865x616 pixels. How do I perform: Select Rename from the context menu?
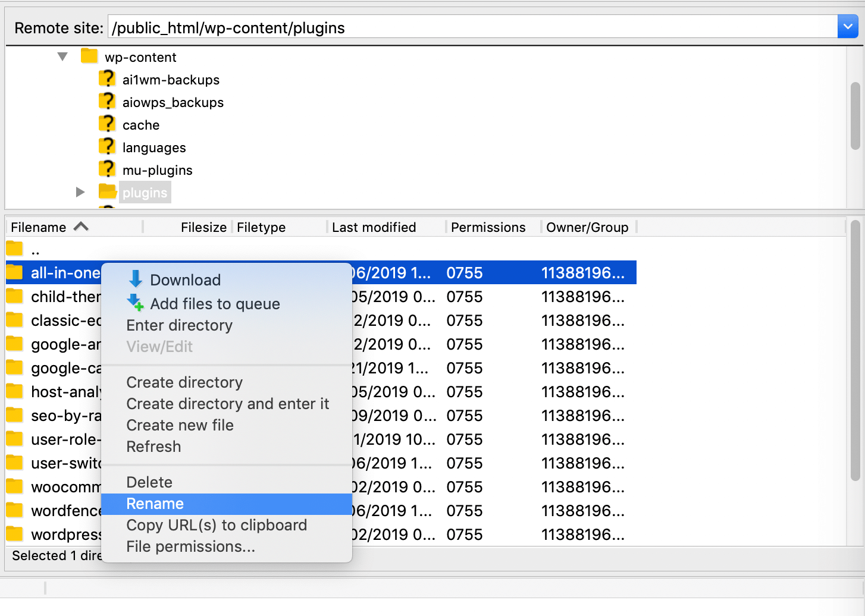(155, 504)
